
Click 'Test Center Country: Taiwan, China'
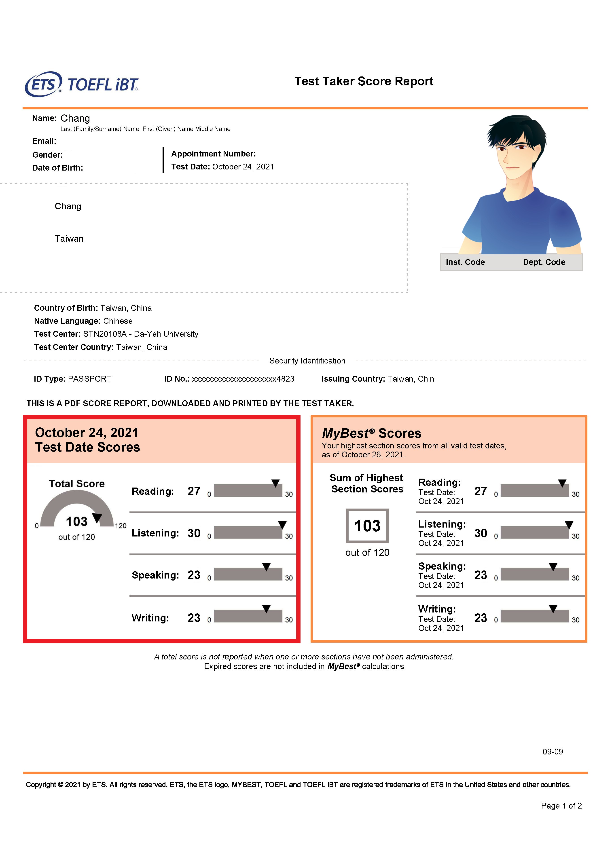101,347
